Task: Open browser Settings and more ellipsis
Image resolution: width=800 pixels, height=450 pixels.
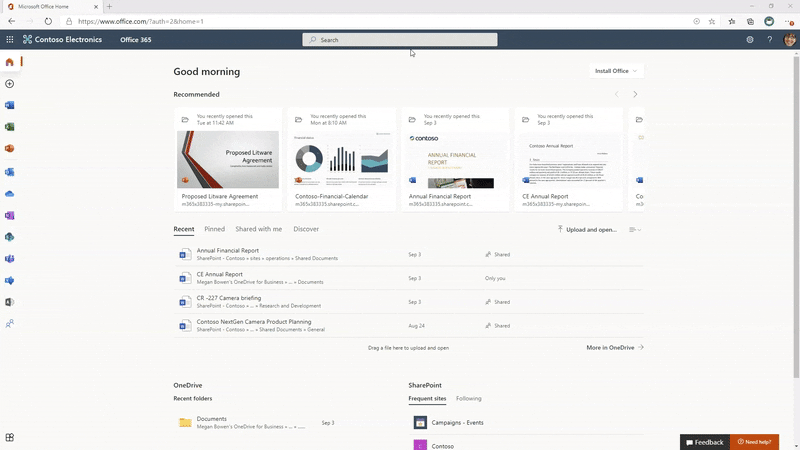Action: [789, 21]
